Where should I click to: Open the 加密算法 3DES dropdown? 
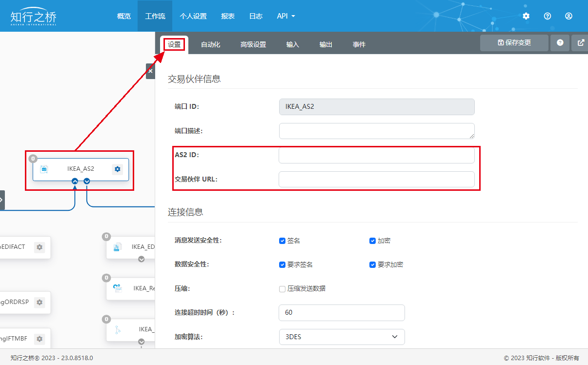point(342,337)
